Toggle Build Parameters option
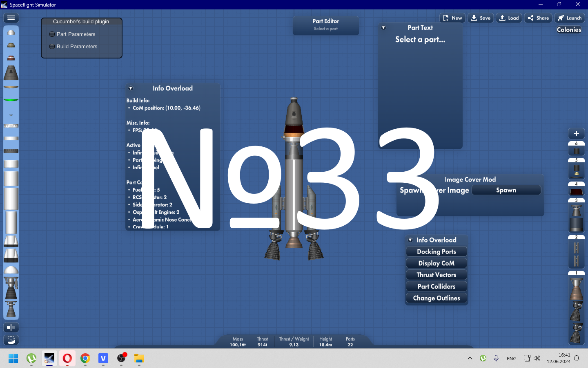This screenshot has width=588, height=368. pos(73,47)
